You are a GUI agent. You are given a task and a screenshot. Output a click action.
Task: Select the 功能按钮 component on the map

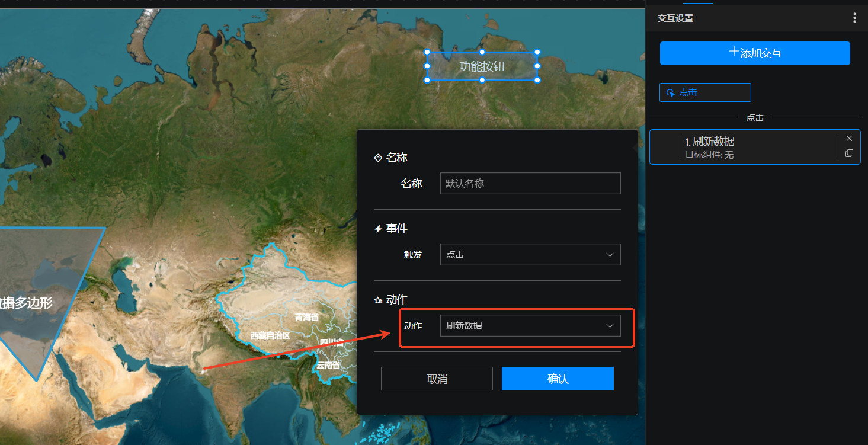point(482,66)
